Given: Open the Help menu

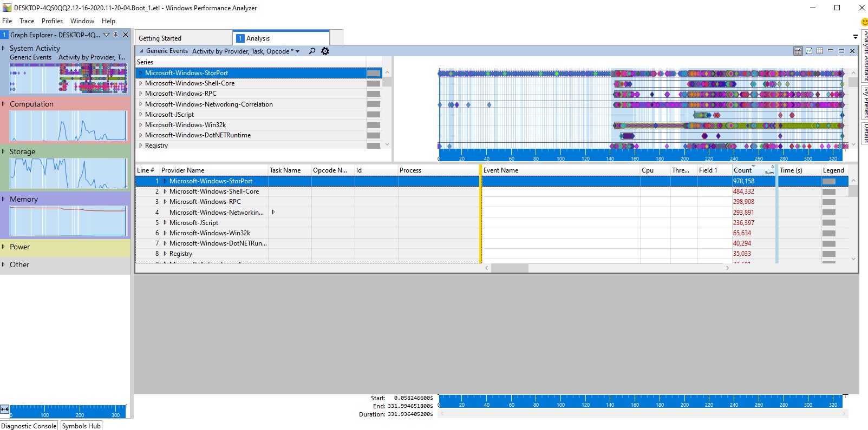Looking at the screenshot, I should (108, 21).
